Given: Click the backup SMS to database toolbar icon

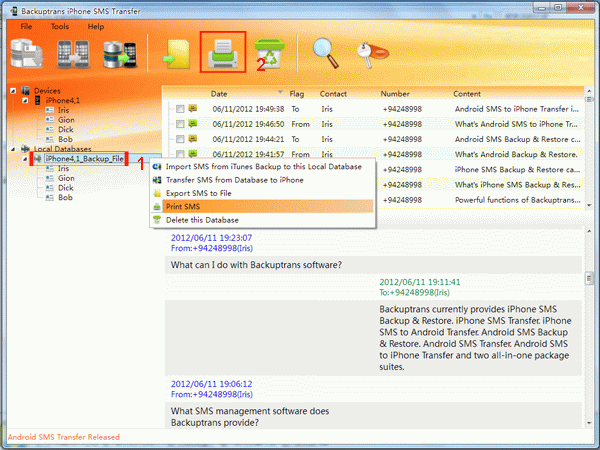Looking at the screenshot, I should coord(26,54).
